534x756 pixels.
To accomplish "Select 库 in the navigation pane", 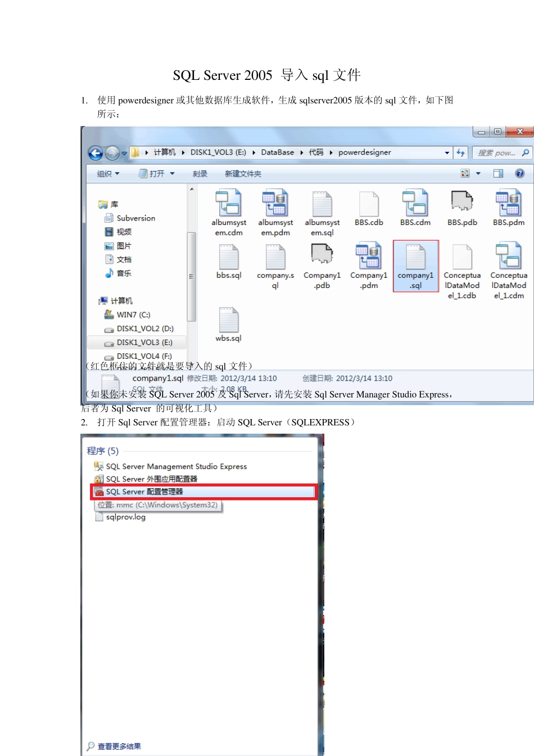I will (108, 204).
